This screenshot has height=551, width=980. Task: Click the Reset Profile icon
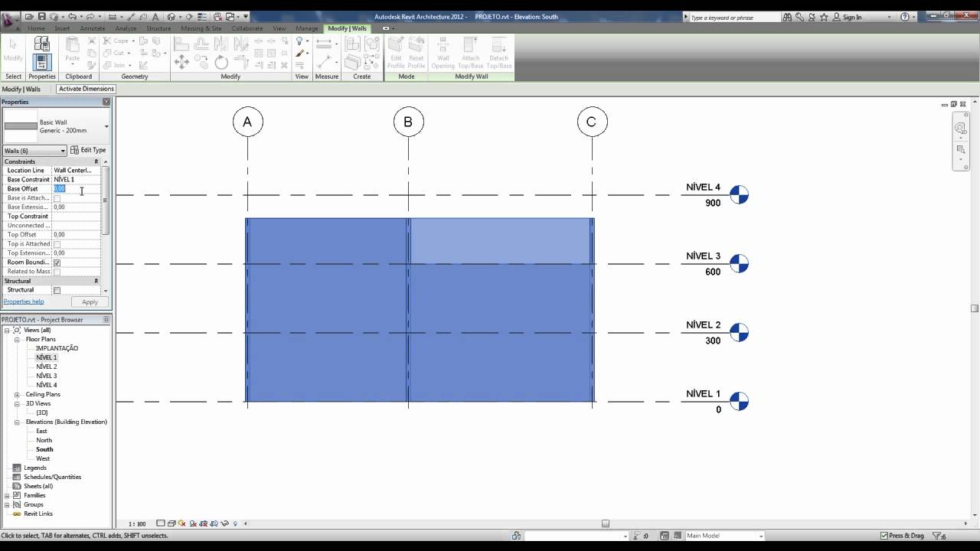pos(416,52)
